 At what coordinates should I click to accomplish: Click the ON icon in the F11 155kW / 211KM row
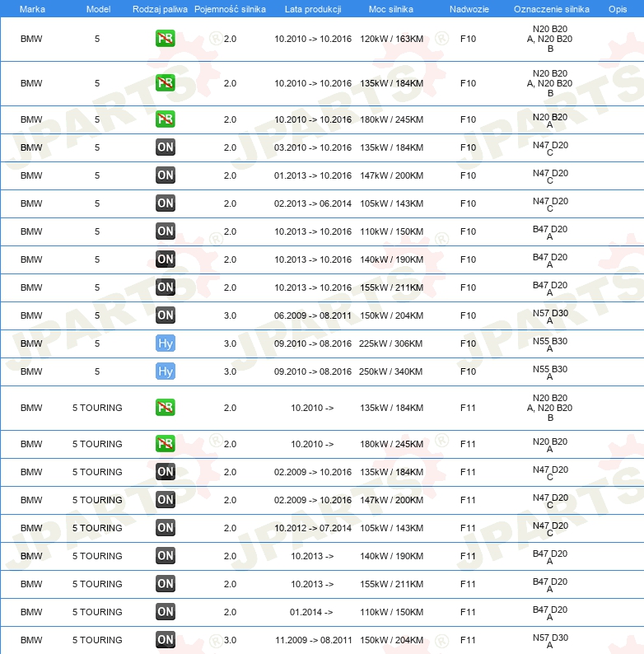(166, 583)
